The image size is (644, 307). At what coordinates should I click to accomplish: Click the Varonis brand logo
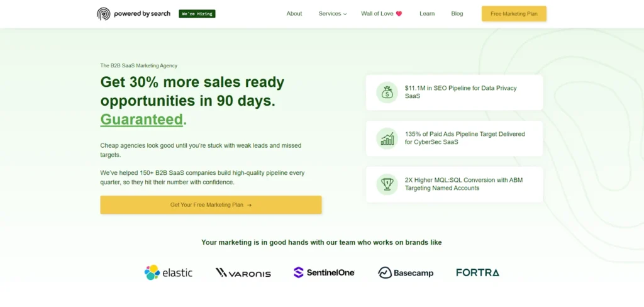point(243,272)
